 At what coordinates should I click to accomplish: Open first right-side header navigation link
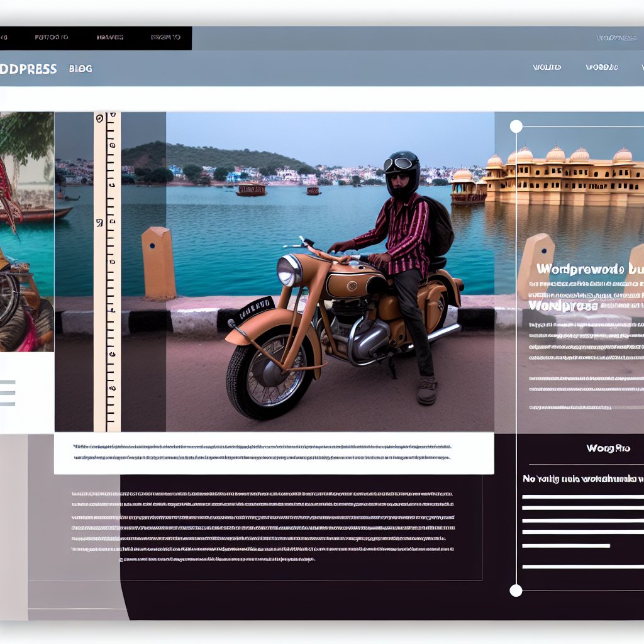[x=547, y=67]
